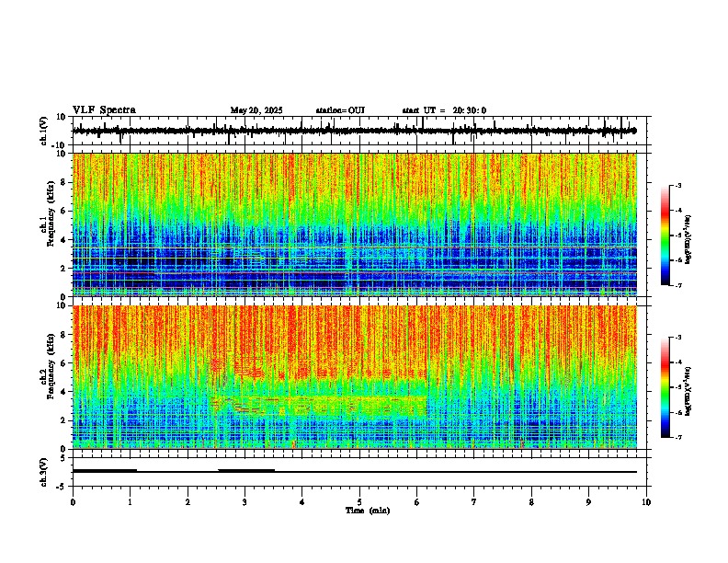Image resolution: width=728 pixels, height=563 pixels.
Task: Select the "ch.1(V)" y-axis label
Action: pyautogui.click(x=44, y=131)
